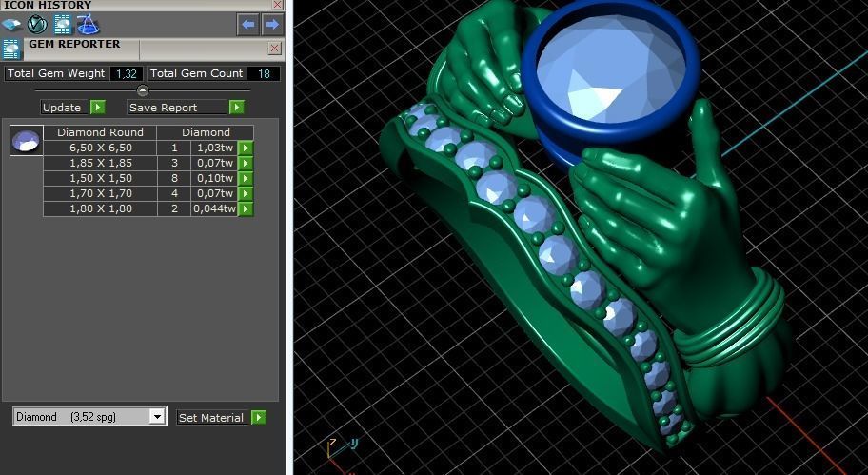Screen dimensions: 868x475
Task: Click the Update button
Action: 62,108
